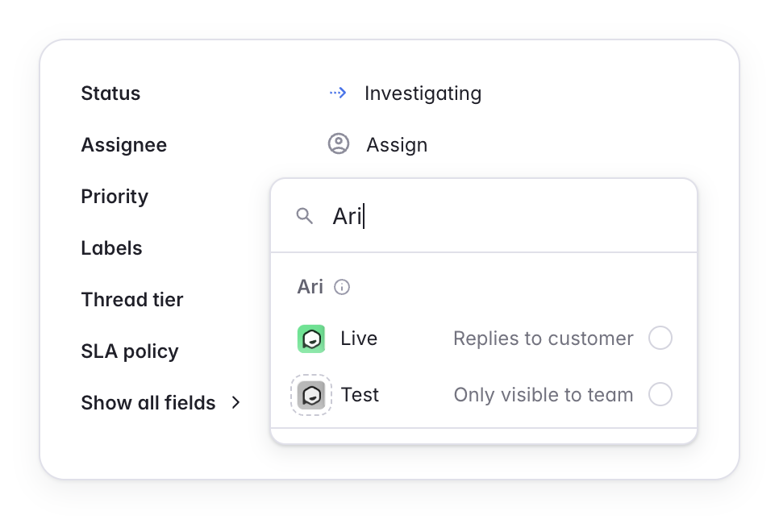The width and height of the screenshot is (779, 532).
Task: Click the Thread tier field label
Action: coord(132,300)
